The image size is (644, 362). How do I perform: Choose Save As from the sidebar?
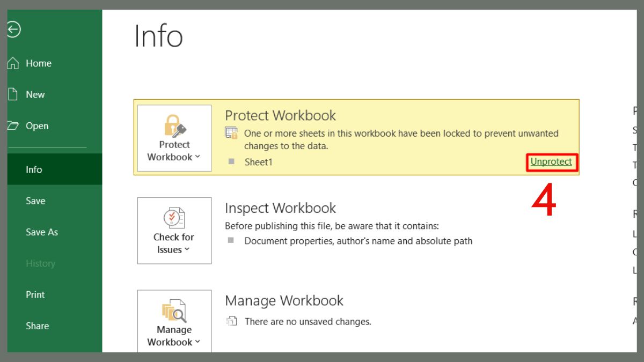[x=41, y=232]
